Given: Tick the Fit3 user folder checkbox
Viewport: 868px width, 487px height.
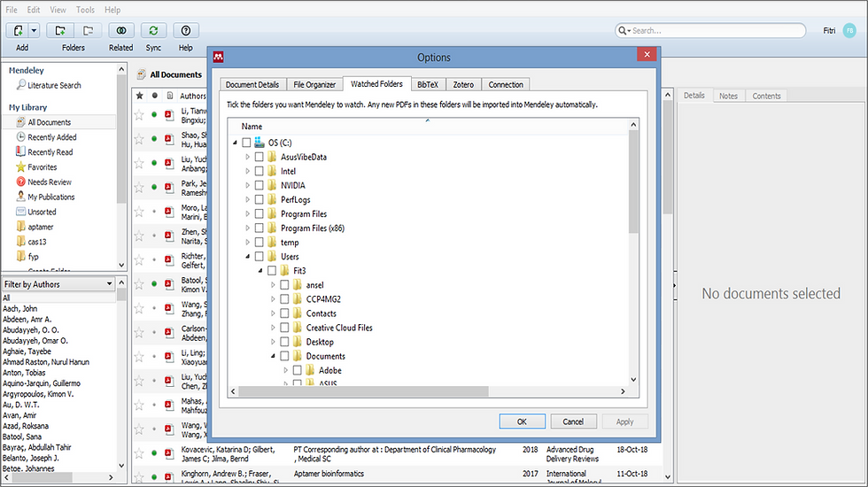Looking at the screenshot, I should pyautogui.click(x=272, y=271).
